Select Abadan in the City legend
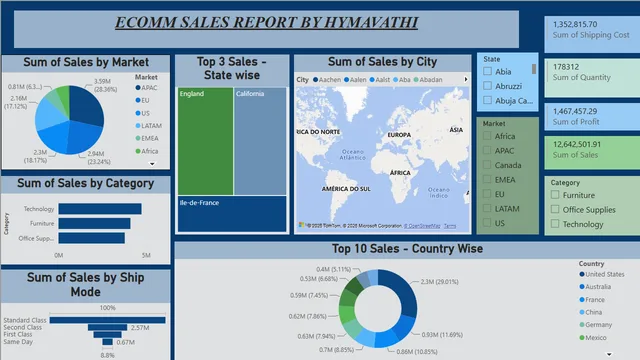This screenshot has width=640, height=360. click(428, 80)
